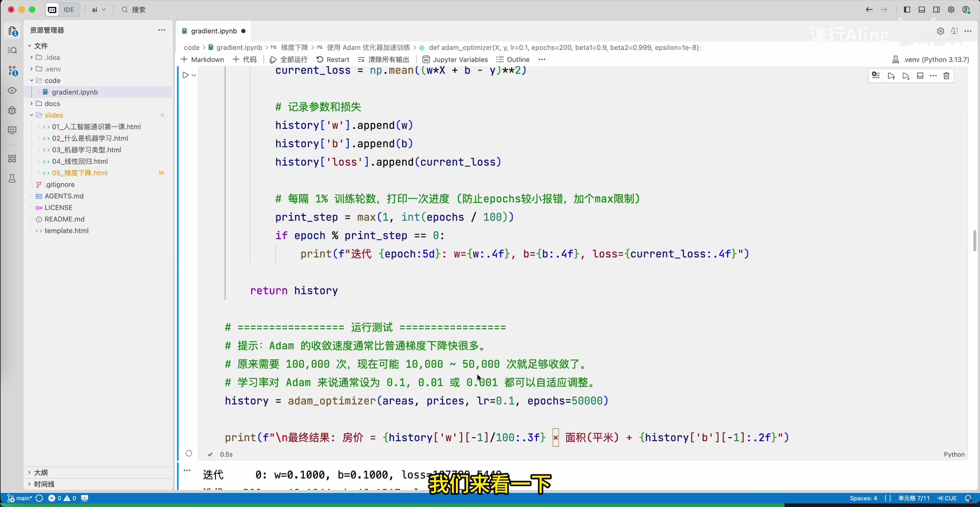
Task: Click the 全部运行 Run All button
Action: tap(288, 60)
